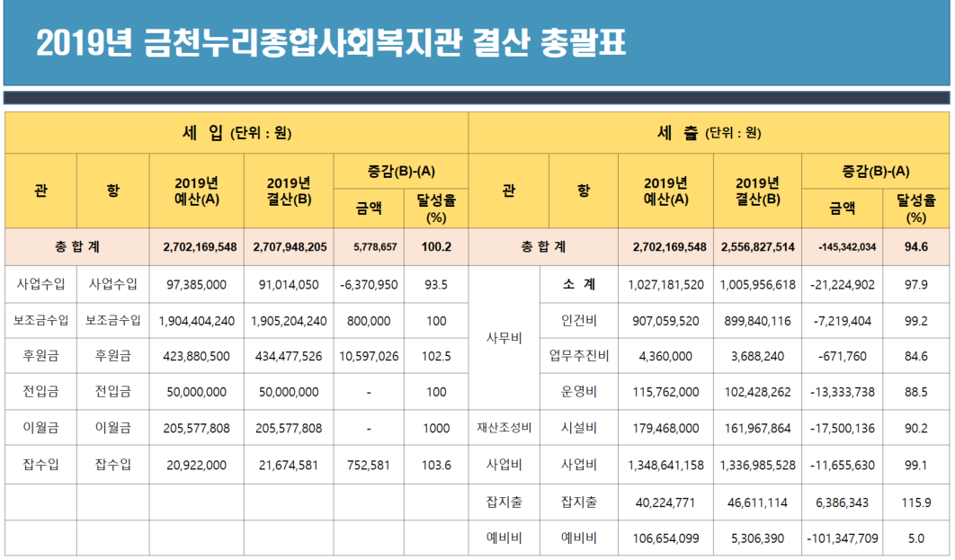Click the dark navy divider bar under title
The image size is (955, 560).
click(x=477, y=97)
